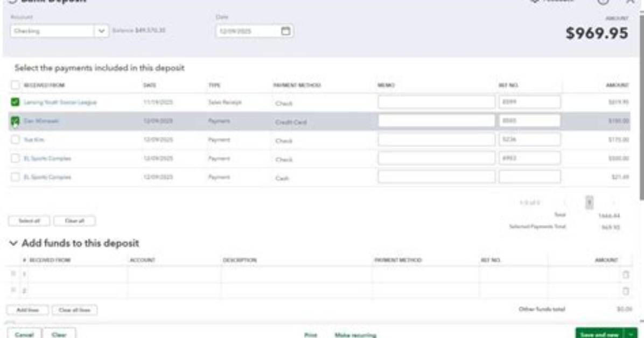The image size is (644, 338).
Task: Check the EL Sports Complex Cash payment
Action: 15,177
